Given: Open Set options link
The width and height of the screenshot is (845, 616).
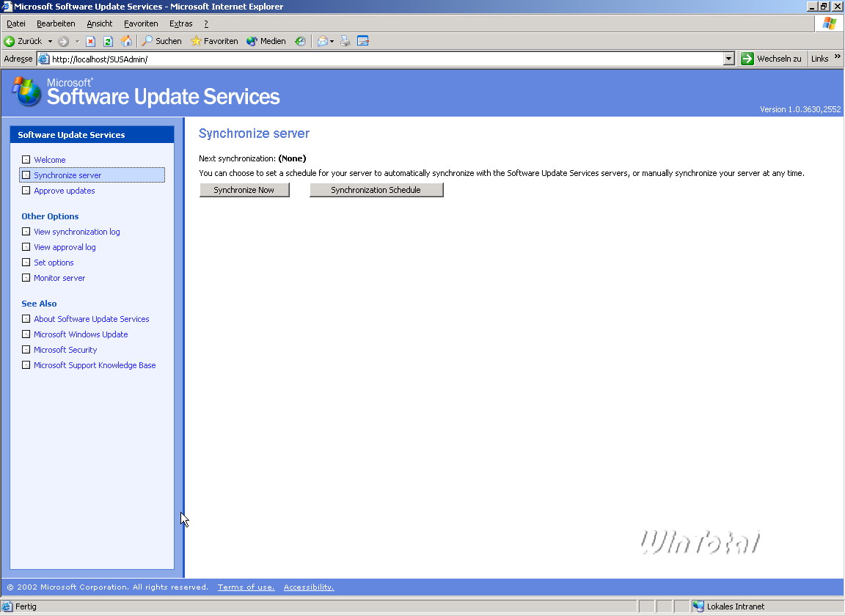Looking at the screenshot, I should pyautogui.click(x=54, y=263).
